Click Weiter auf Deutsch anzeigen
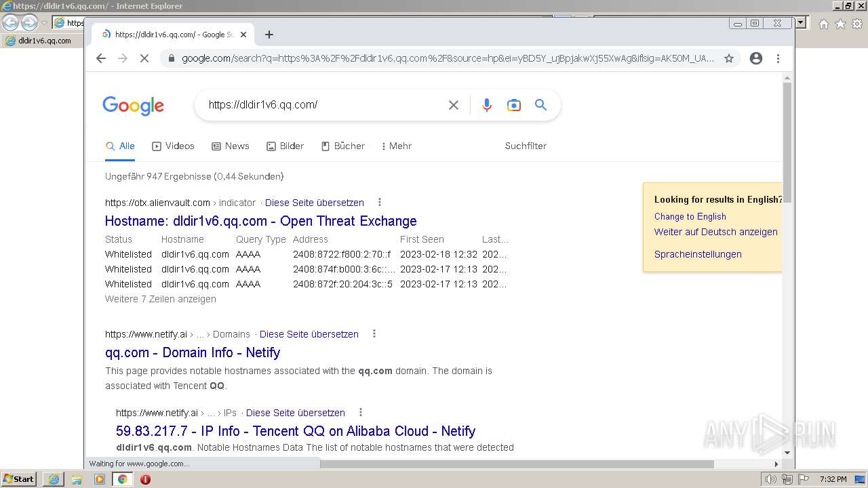The image size is (868, 488). click(x=716, y=232)
